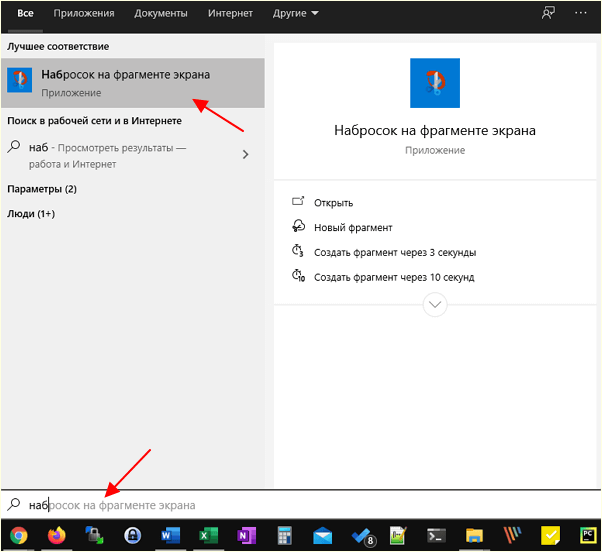Screen dimensions: 602x552
Task: Open Google Chrome from the taskbar
Action: (x=19, y=535)
